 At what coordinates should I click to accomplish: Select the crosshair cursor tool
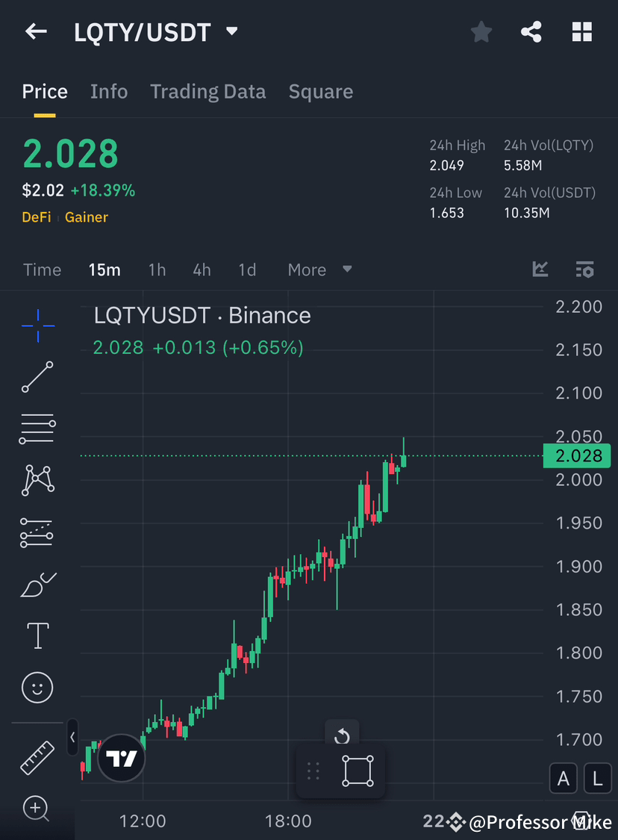(37, 325)
